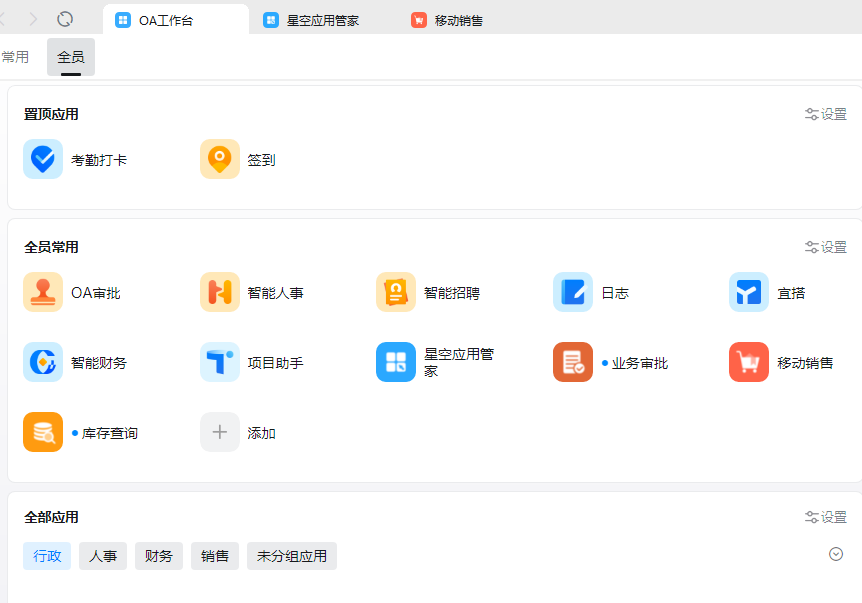Click the 添加 plus button to add app
862x603 pixels.
(x=220, y=433)
